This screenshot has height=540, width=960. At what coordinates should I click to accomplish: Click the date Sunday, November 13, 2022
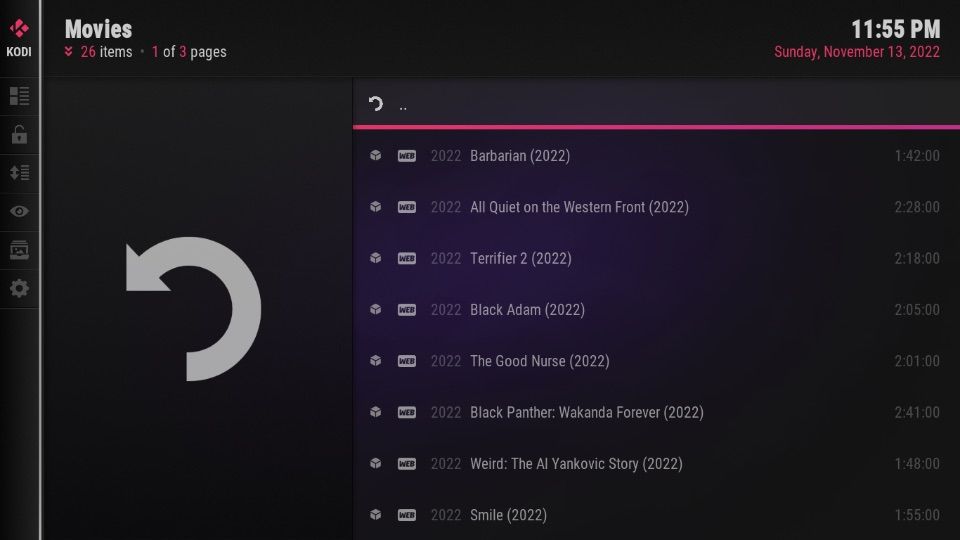(x=857, y=52)
